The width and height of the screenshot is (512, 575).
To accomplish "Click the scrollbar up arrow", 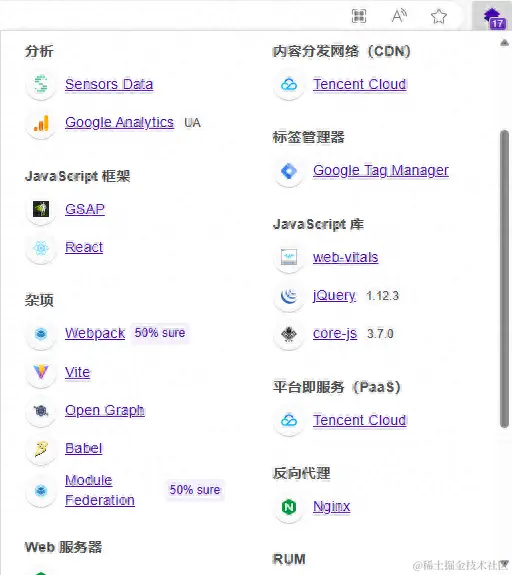I will [504, 43].
